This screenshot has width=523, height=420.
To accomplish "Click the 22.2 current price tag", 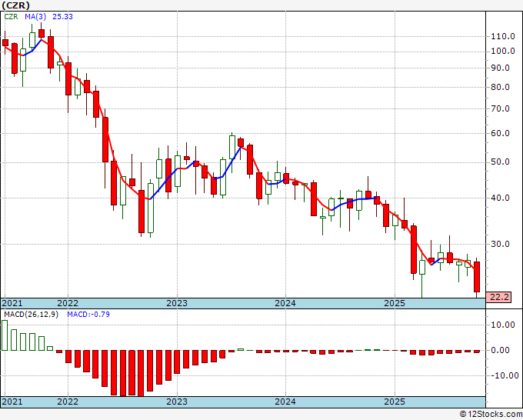I will (x=498, y=297).
